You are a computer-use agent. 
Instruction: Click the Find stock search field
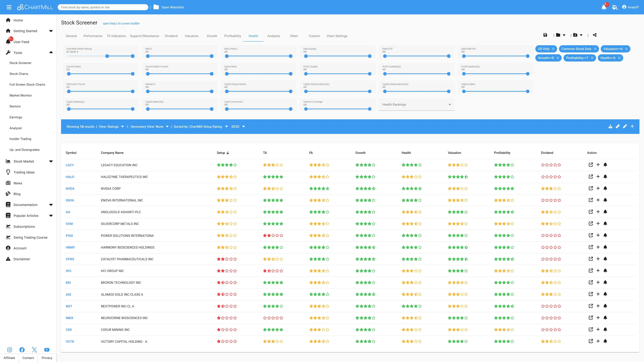[103, 7]
